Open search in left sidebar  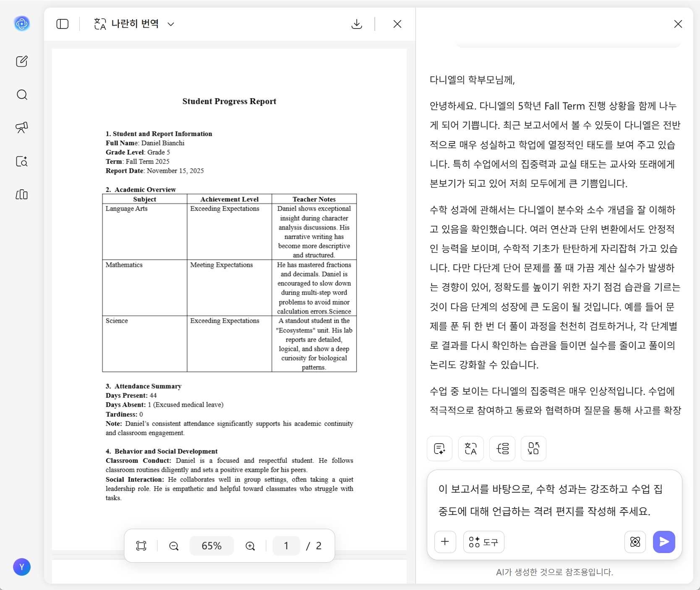22,94
